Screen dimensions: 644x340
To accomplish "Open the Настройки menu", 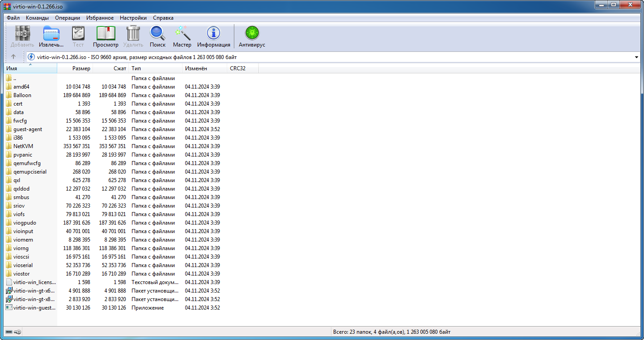I will pyautogui.click(x=133, y=18).
